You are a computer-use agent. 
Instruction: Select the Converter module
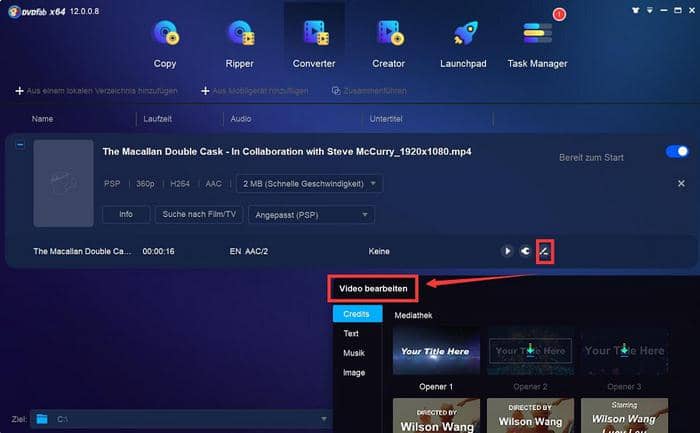314,43
